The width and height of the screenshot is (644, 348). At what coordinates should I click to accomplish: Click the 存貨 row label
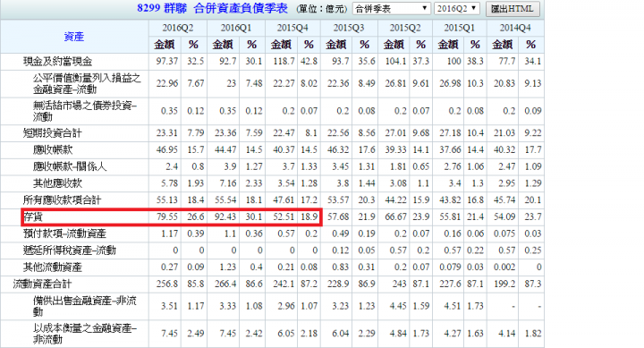click(33, 216)
